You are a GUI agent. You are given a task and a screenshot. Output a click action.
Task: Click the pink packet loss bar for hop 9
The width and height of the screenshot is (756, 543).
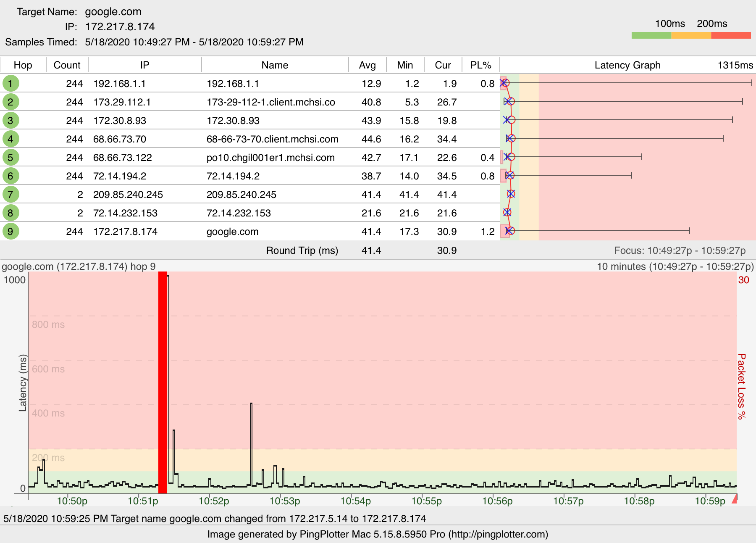pos(504,231)
